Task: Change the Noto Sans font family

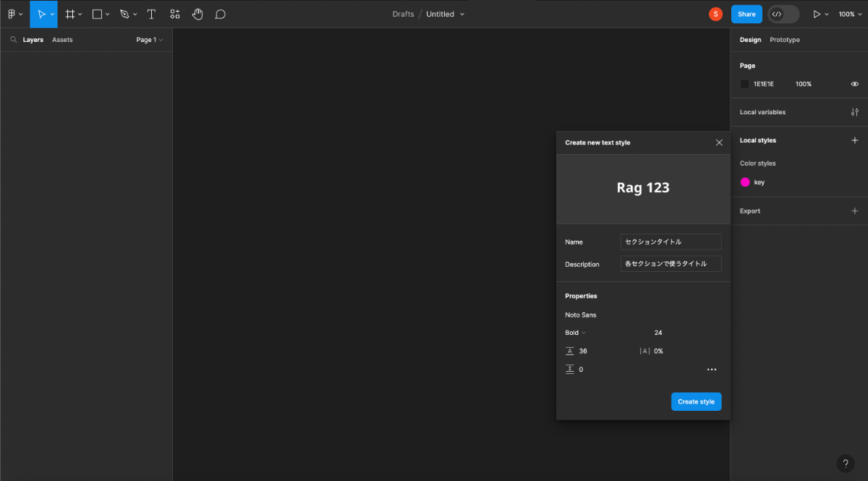Action: click(x=581, y=315)
